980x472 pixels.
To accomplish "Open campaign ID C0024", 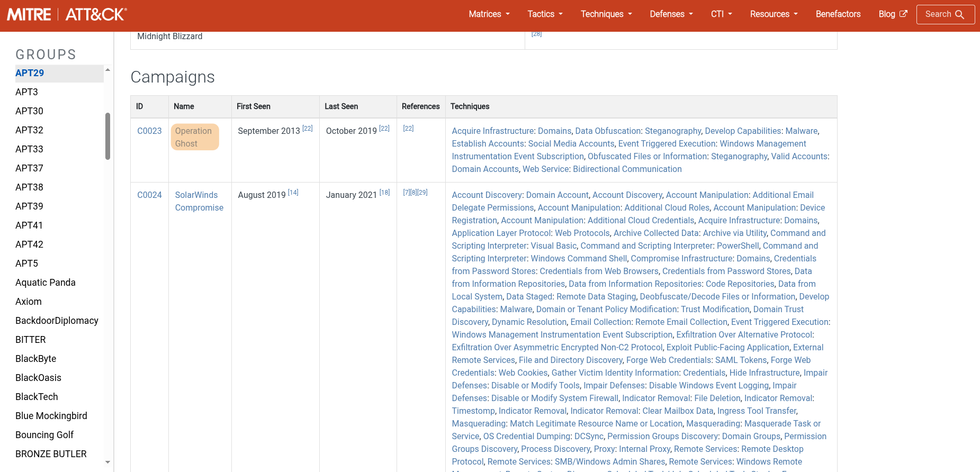I will (149, 195).
